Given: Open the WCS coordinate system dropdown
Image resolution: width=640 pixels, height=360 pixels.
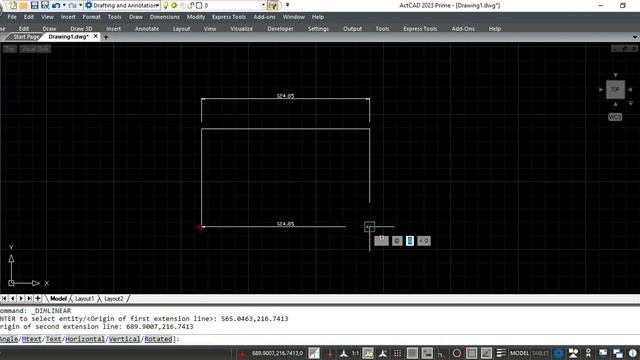Looking at the screenshot, I should (615, 117).
